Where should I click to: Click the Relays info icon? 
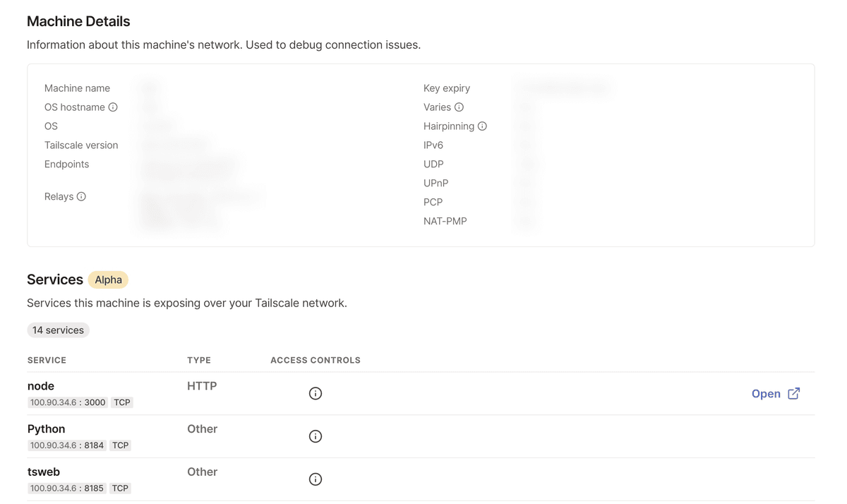[81, 196]
